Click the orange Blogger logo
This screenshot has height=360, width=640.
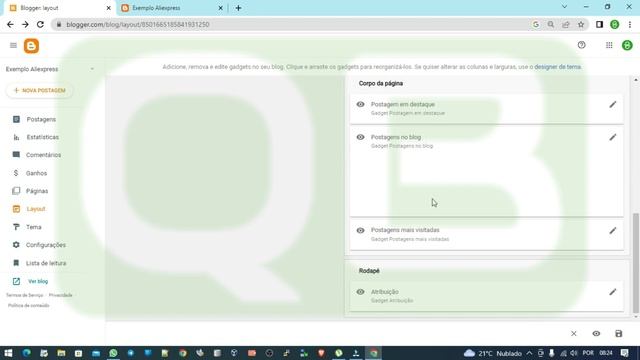pos(31,46)
